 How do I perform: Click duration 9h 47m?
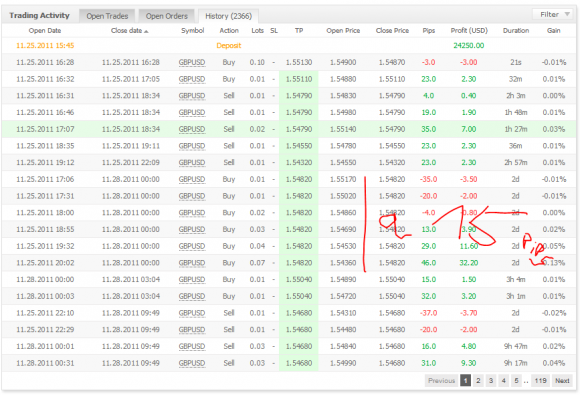tap(516, 347)
